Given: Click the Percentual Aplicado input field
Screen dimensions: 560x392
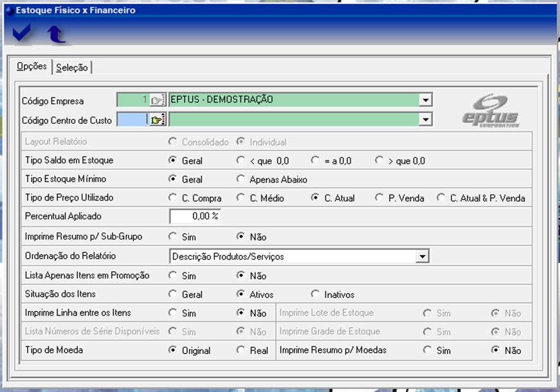Looking at the screenshot, I should pyautogui.click(x=195, y=216).
